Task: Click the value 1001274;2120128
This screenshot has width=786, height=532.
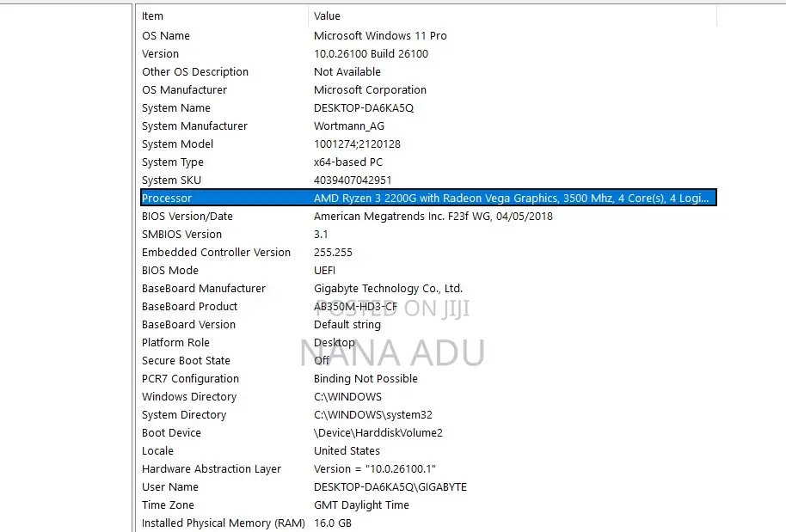Action: (357, 144)
